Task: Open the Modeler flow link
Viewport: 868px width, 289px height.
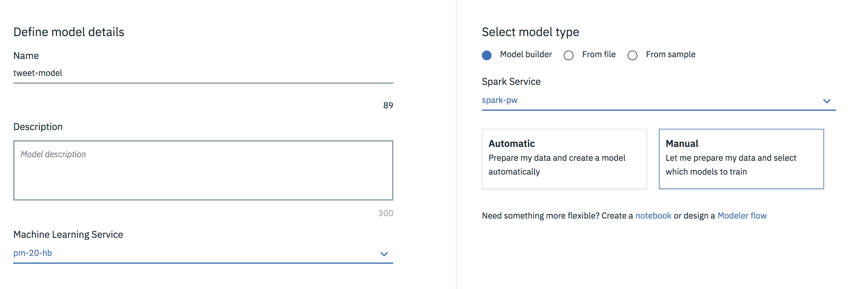Action: click(742, 216)
